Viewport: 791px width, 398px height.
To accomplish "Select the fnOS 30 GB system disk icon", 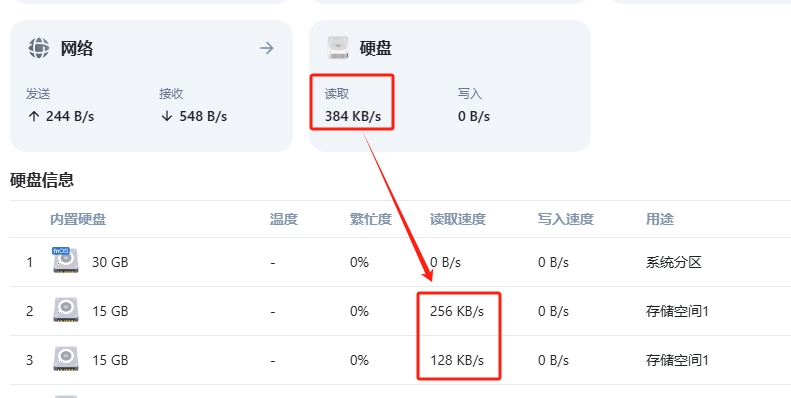I will click(66, 260).
